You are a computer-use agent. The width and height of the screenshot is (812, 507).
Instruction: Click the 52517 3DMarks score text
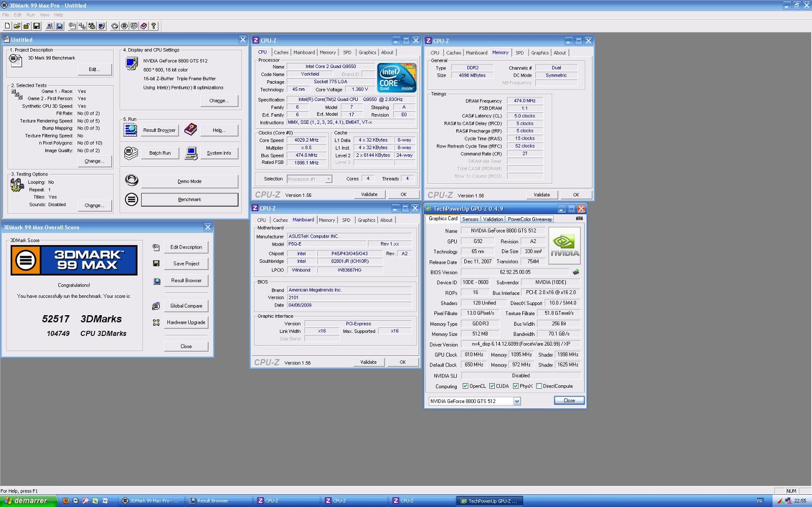pyautogui.click(x=82, y=319)
